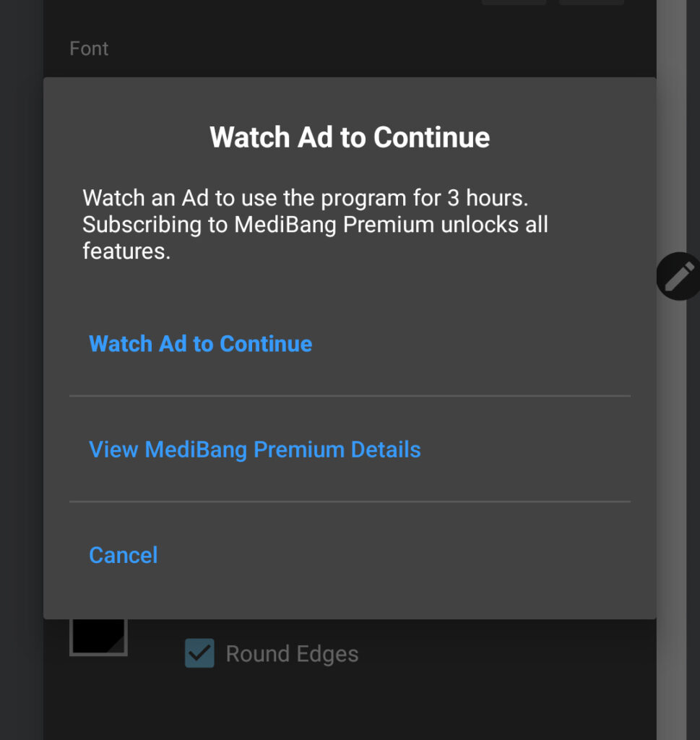The height and width of the screenshot is (740, 700).
Task: Tap Cancel to dismiss the dialog
Action: [123, 555]
